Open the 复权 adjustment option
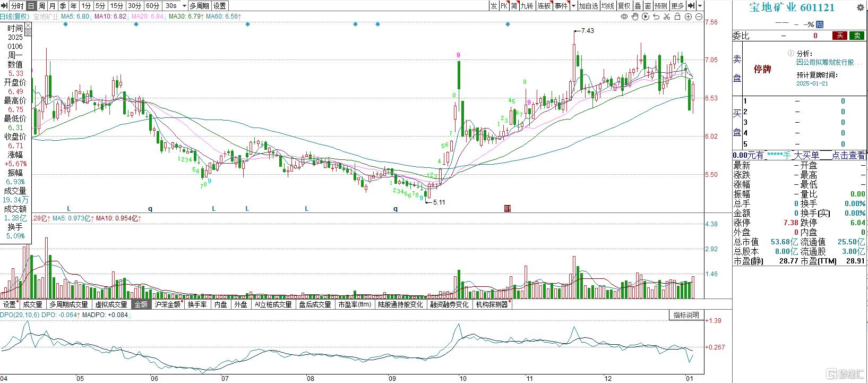Screen dimensions: 868x383 [x=624, y=6]
